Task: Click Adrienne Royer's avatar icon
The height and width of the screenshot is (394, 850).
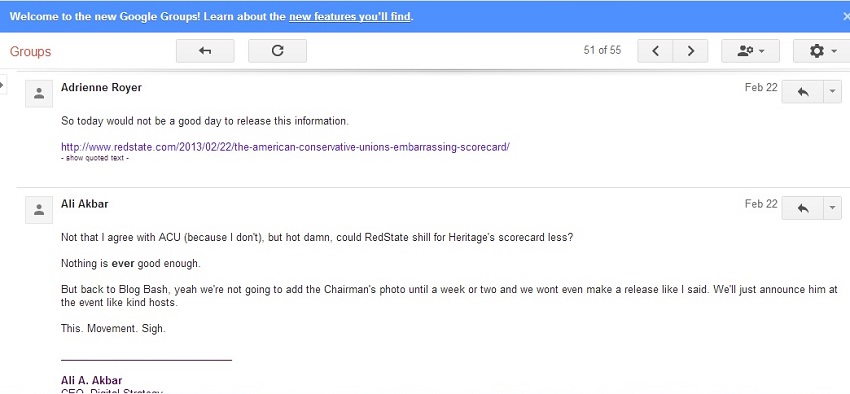Action: 39,94
